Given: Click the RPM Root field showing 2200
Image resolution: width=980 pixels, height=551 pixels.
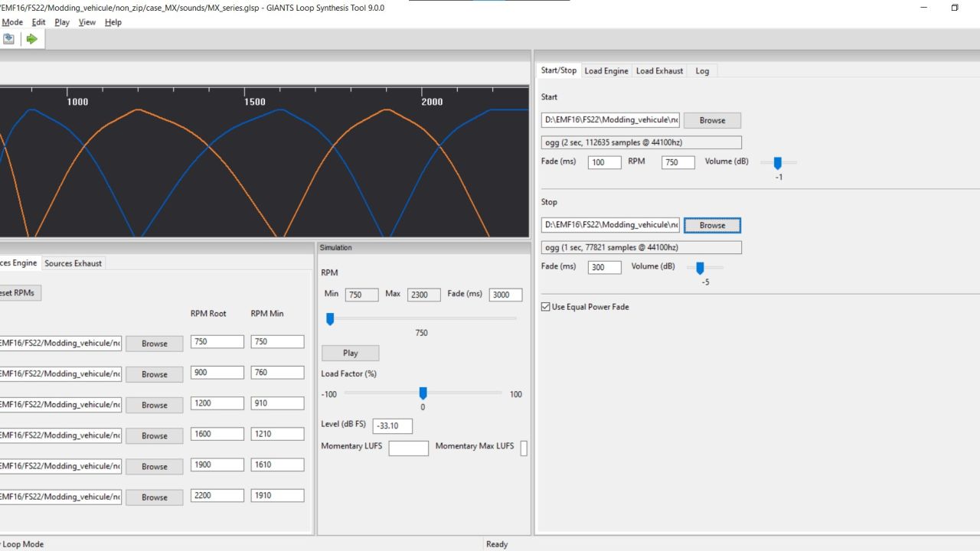Looking at the screenshot, I should coord(217,494).
